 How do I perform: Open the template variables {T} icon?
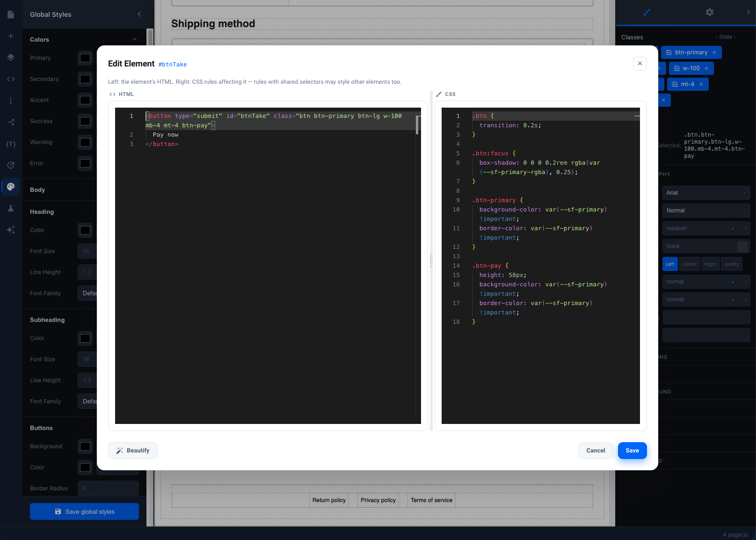(11, 144)
